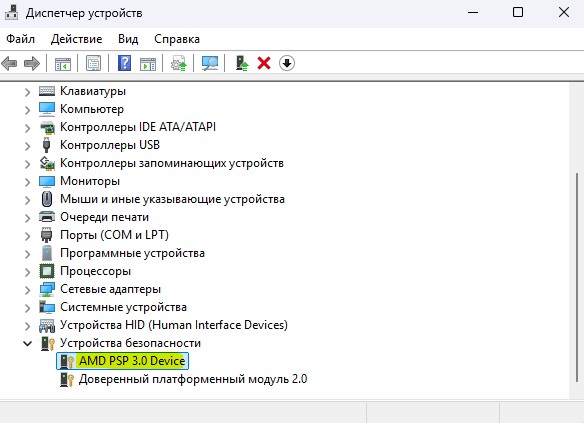Expand the Клавиатуры category
This screenshot has height=423, width=584.
coord(28,92)
